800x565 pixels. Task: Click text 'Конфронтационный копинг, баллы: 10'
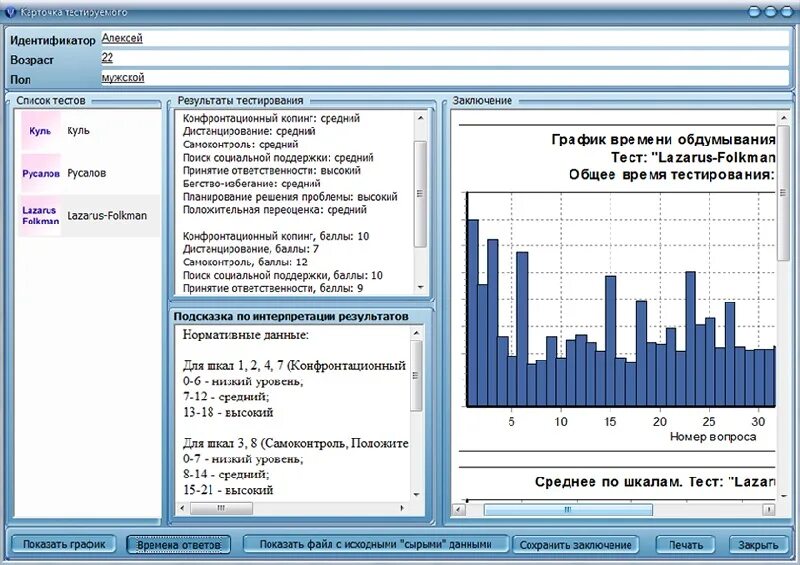(276, 236)
